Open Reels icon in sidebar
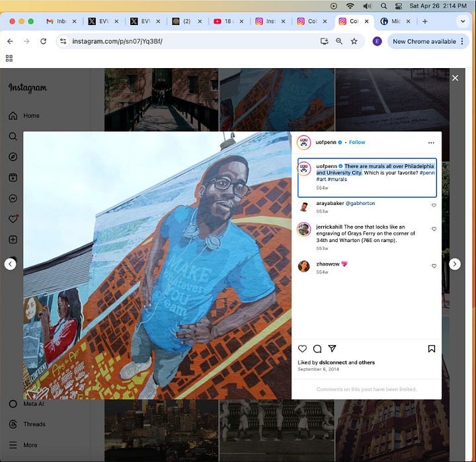This screenshot has height=462, width=476. tap(13, 178)
